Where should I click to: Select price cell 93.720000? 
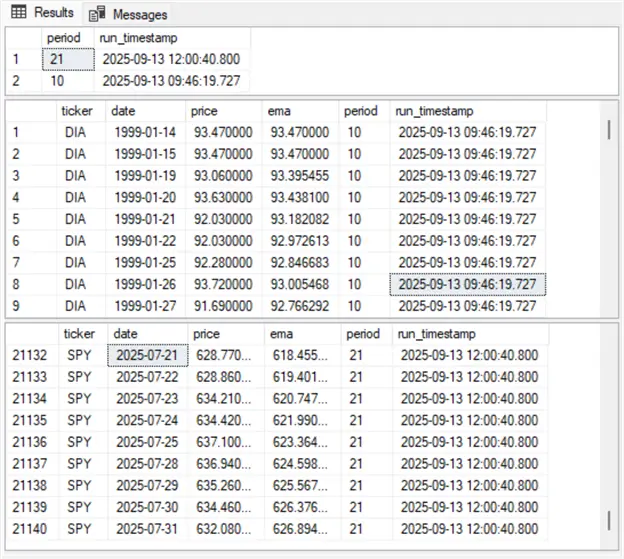click(223, 284)
